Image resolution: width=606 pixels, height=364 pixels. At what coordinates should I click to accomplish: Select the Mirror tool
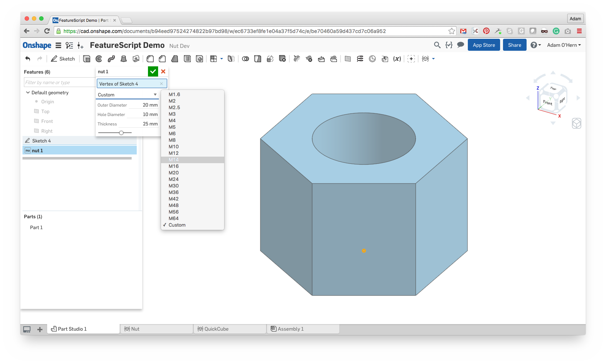coord(231,59)
